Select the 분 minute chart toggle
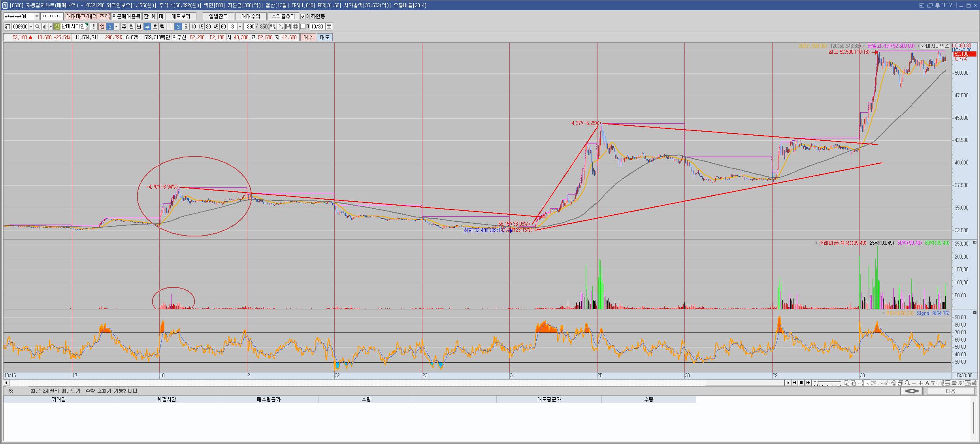Viewport: 980px width, 444px height. coord(147,26)
